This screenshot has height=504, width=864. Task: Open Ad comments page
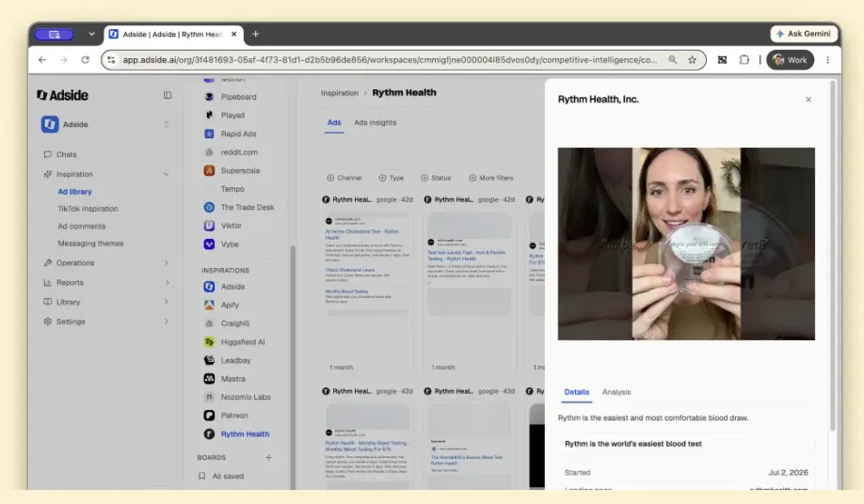[82, 226]
